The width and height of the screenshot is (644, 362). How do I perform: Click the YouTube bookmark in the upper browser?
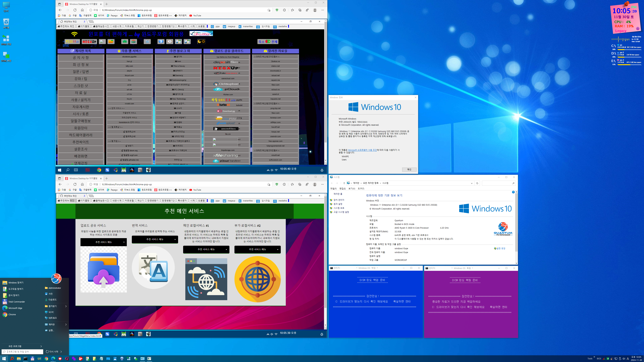point(195,15)
